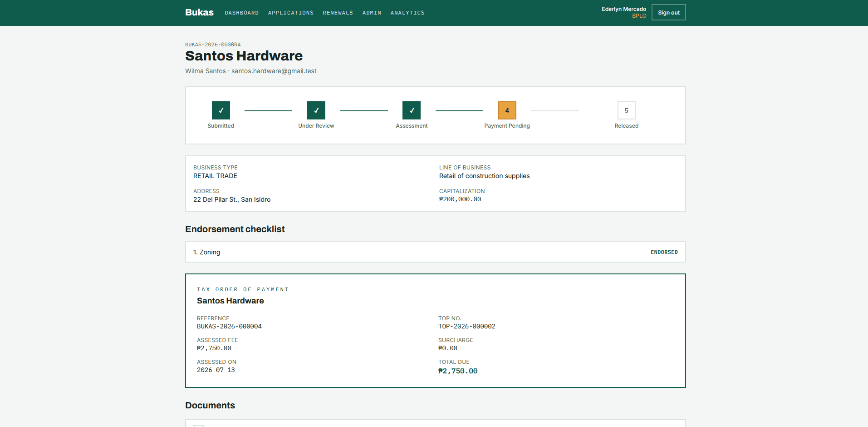The image size is (868, 427).
Task: Click the ENDORSED status badge
Action: [664, 252]
